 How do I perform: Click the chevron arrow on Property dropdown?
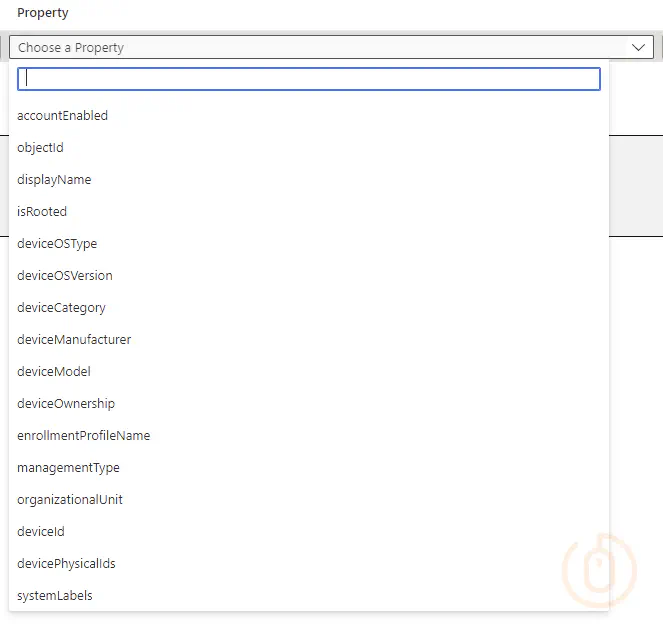pos(639,47)
